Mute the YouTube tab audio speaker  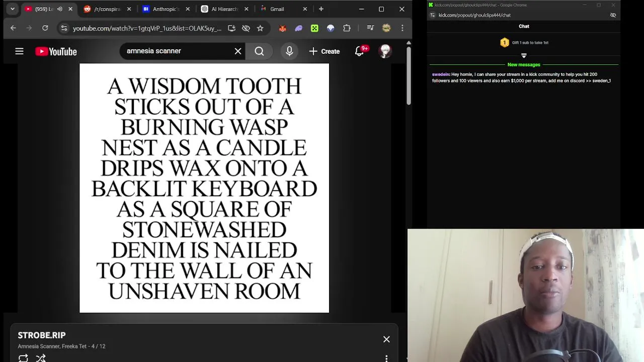[60, 9]
